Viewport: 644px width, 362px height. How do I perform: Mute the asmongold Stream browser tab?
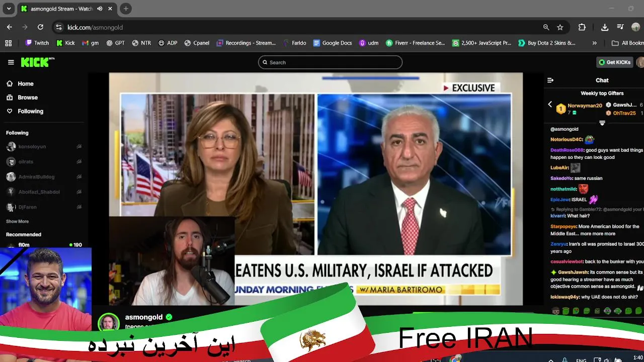point(100,9)
